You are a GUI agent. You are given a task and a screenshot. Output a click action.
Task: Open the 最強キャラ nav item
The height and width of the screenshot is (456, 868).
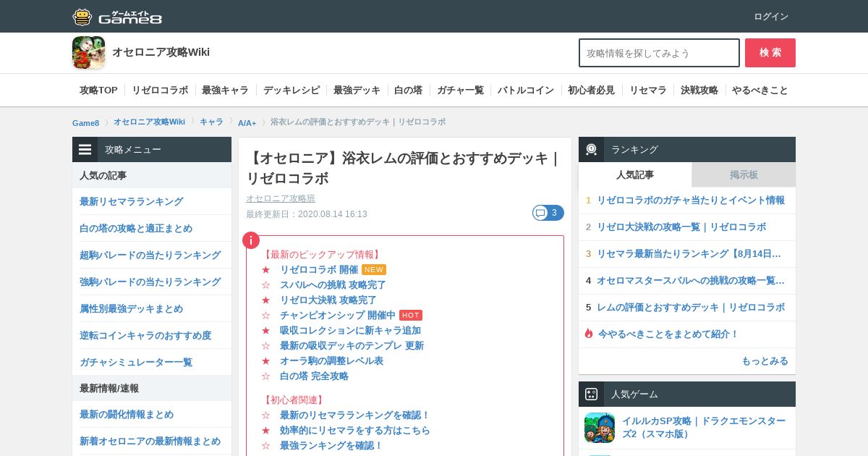coord(225,90)
